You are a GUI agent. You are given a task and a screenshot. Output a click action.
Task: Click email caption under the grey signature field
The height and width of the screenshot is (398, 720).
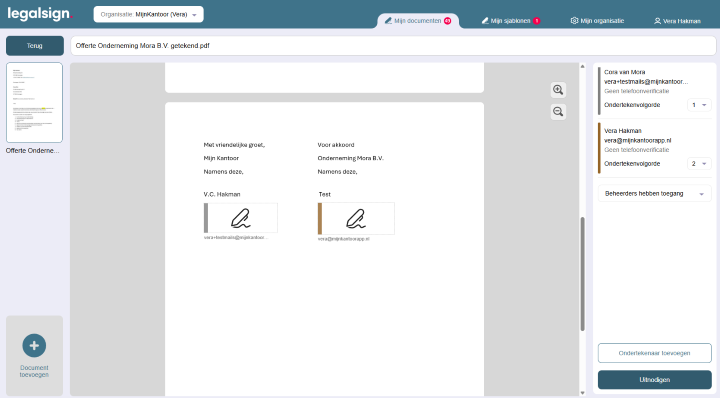point(236,238)
